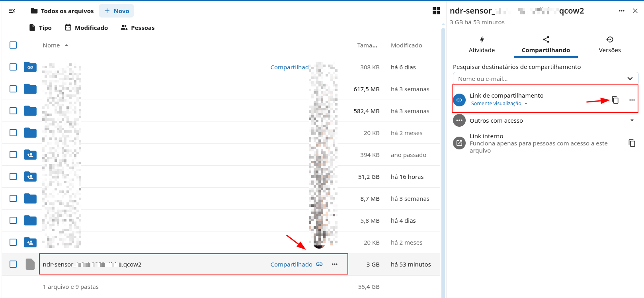
Task: Expand the Outros com acesso section
Action: (x=632, y=120)
